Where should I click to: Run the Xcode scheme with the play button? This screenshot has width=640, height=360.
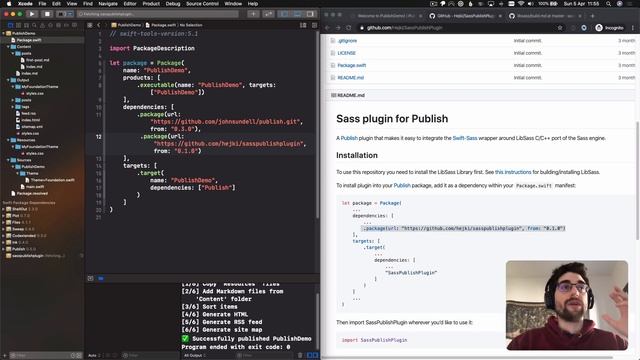pyautogui.click(x=32, y=14)
